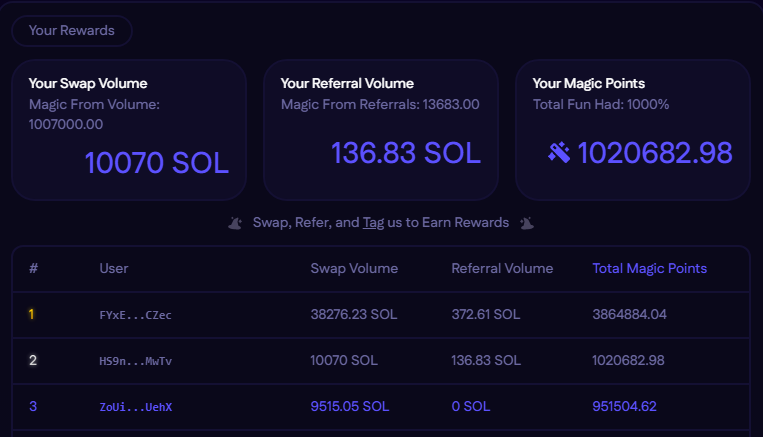This screenshot has height=437, width=763.
Task: Click the 372.61 SOL referral volume cell
Action: (x=486, y=314)
